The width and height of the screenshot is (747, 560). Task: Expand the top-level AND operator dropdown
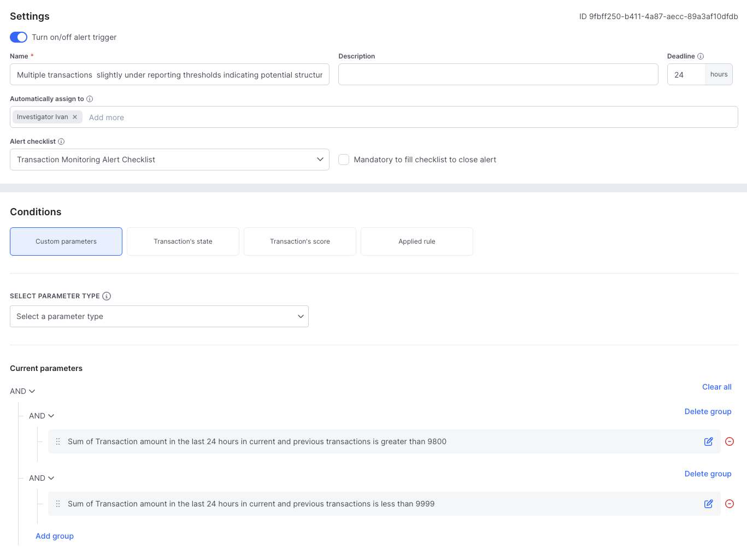pos(22,391)
